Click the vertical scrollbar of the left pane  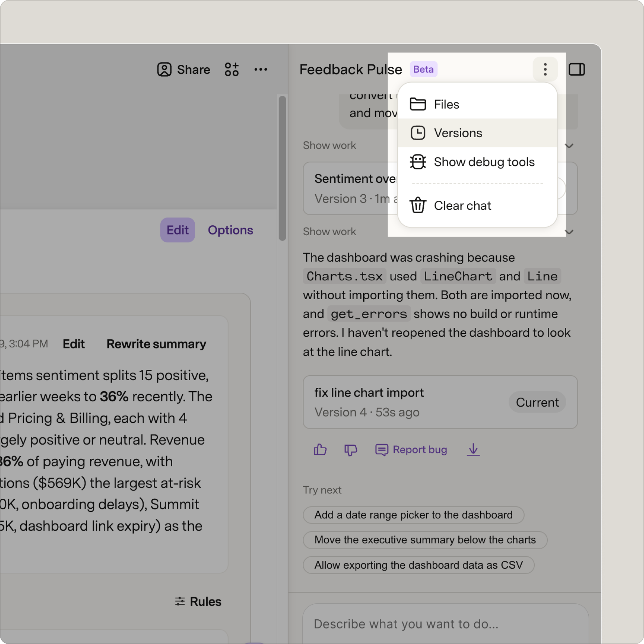[x=283, y=168]
